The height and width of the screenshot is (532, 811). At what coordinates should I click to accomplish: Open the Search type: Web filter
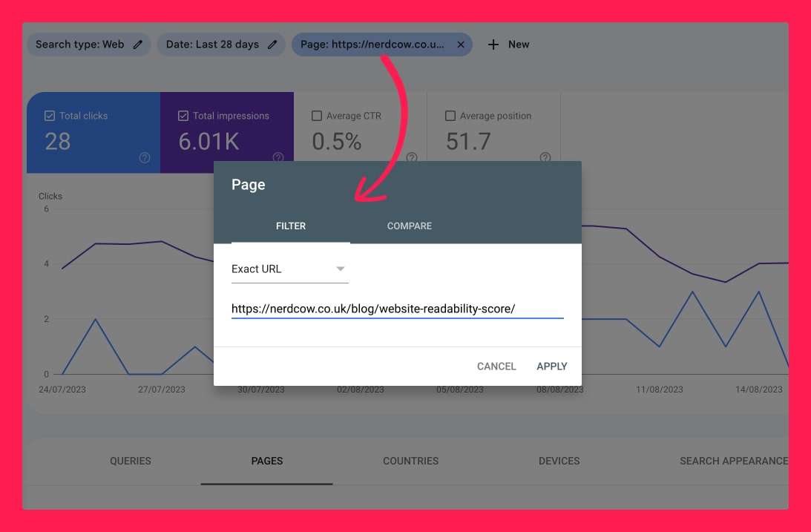point(80,45)
